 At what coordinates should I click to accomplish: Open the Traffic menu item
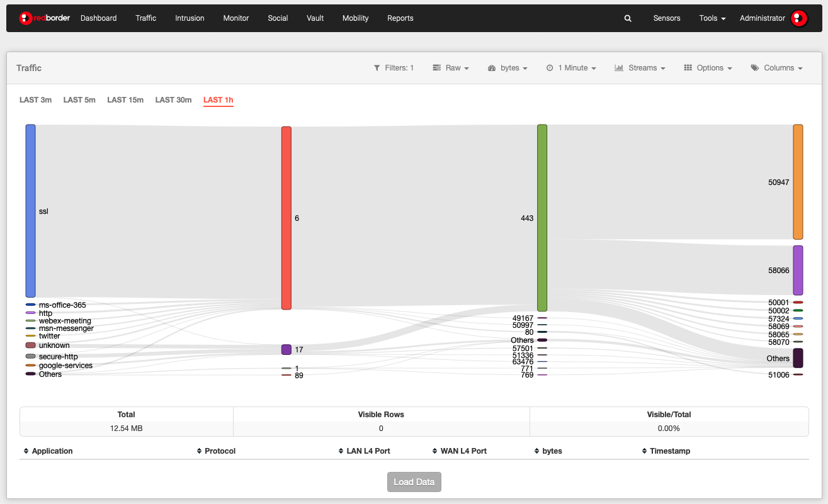tap(145, 18)
